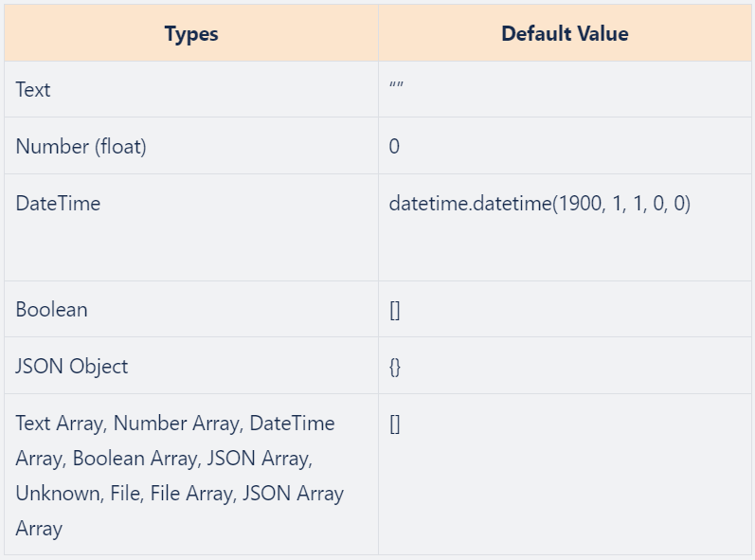Screen dimensions: 755x560
Task: Click the "Types" column header
Action: [190, 34]
